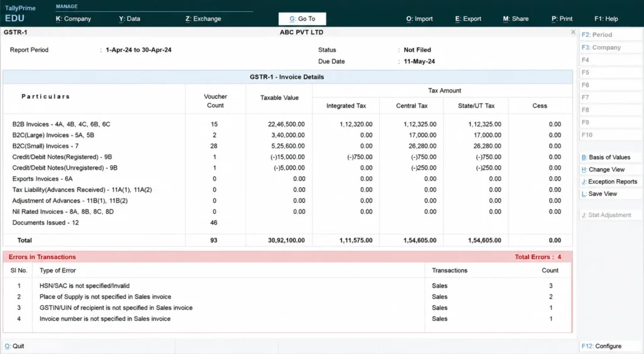This screenshot has width=644, height=354.
Task: Click the Total row label
Action: click(x=25, y=240)
